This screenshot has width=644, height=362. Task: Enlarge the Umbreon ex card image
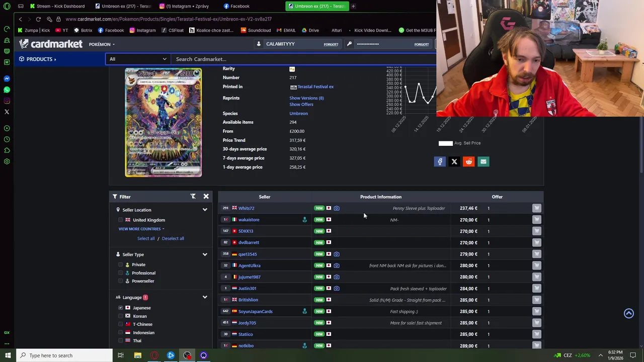[163, 122]
